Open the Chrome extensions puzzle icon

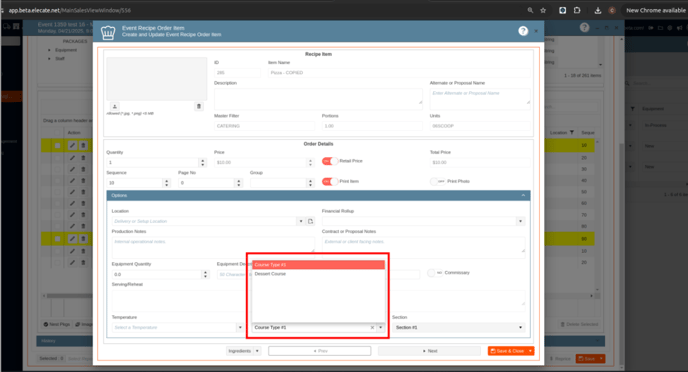point(577,10)
